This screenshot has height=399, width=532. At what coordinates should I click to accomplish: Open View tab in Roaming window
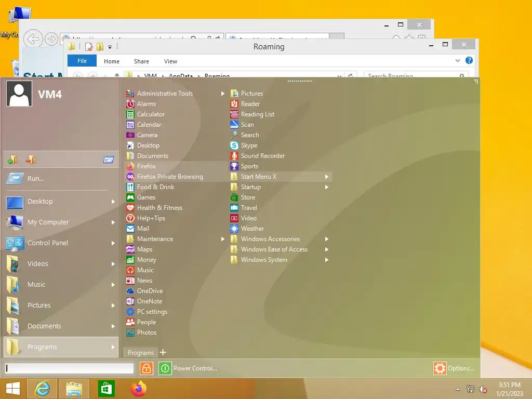pos(170,61)
